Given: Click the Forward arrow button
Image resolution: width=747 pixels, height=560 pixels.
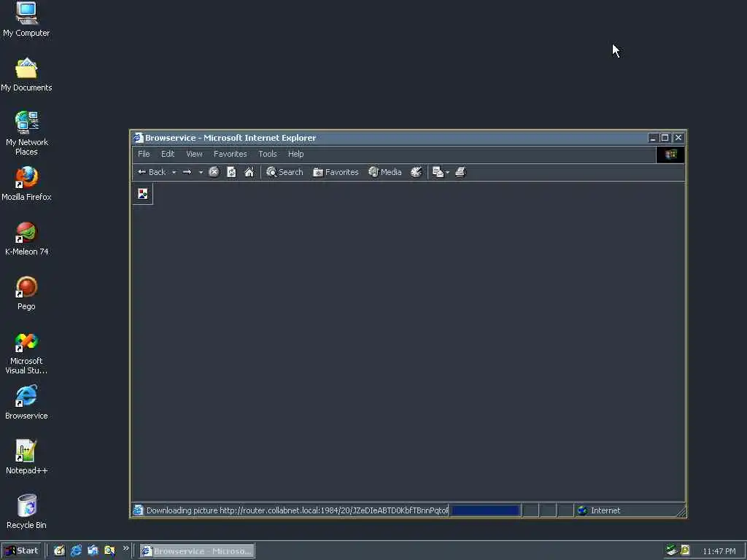Looking at the screenshot, I should (x=187, y=172).
